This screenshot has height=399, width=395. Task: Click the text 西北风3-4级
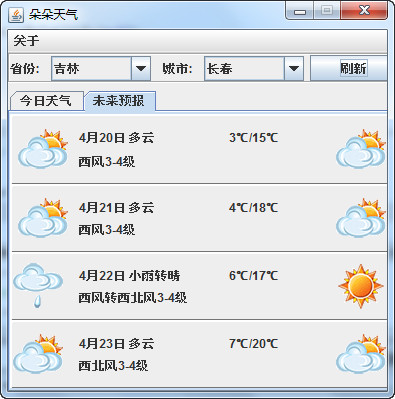(113, 366)
